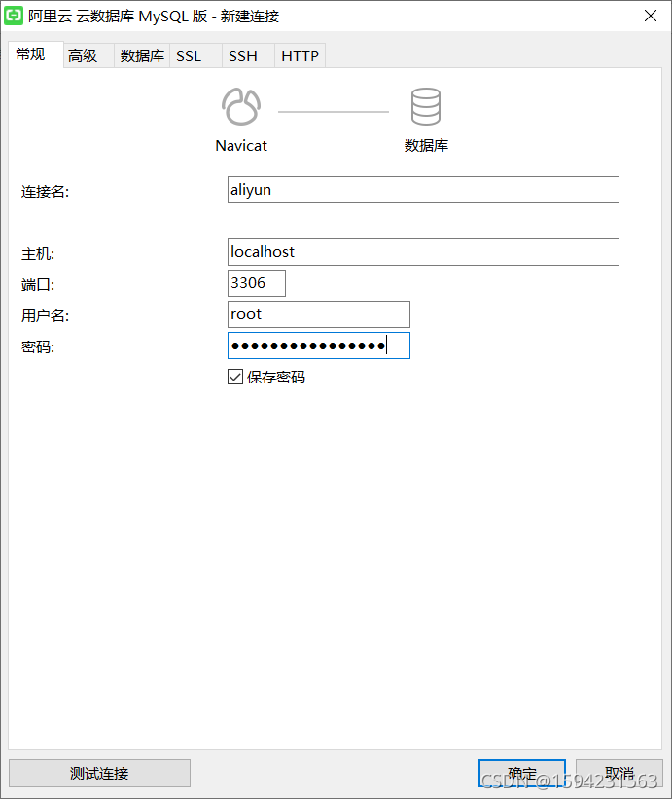This screenshot has height=799, width=672.
Task: Cancel with the 取消 button
Action: point(619,773)
